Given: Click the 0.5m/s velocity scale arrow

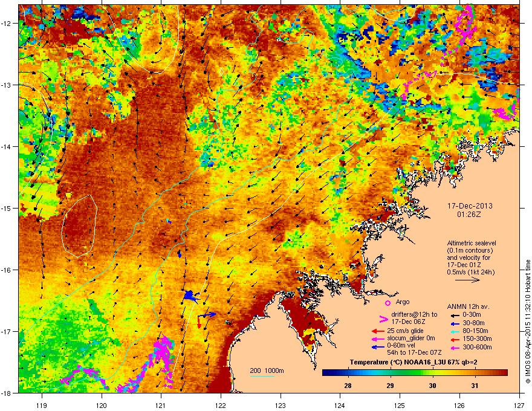Looking at the screenshot, I should pos(467,280).
